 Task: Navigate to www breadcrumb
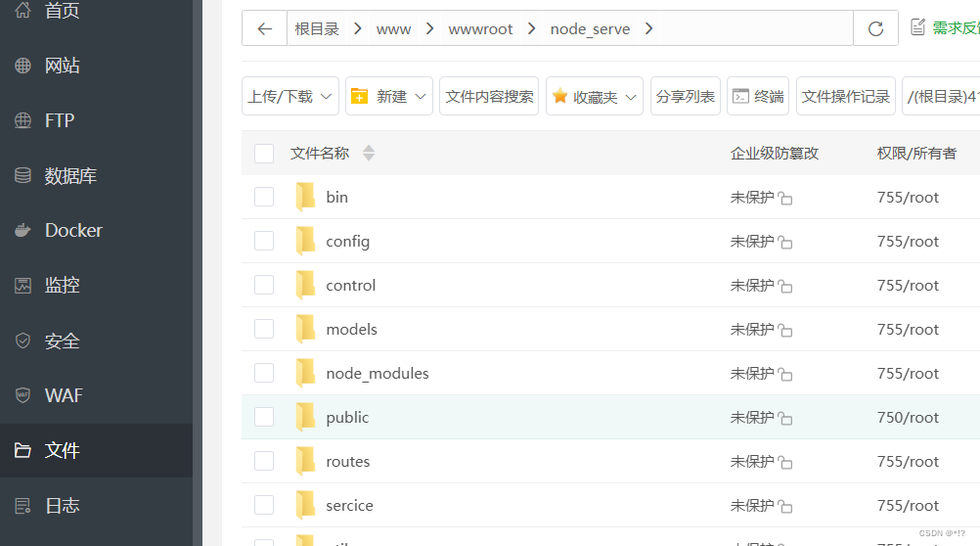393,29
